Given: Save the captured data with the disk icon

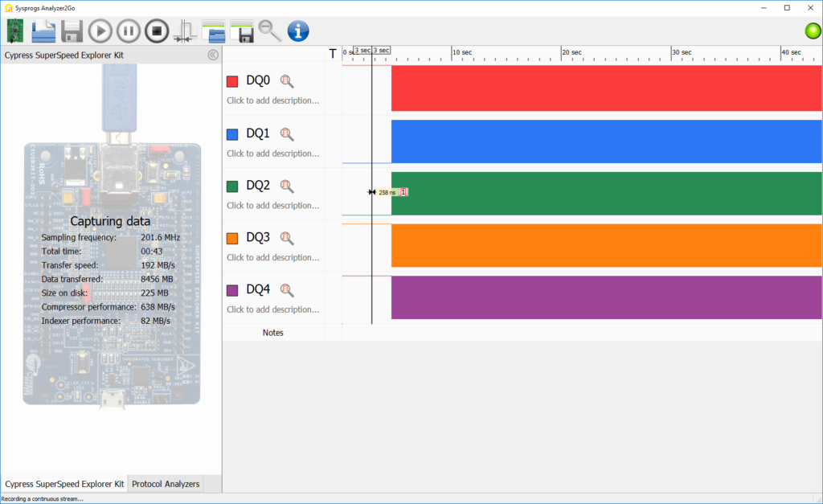Looking at the screenshot, I should coord(71,31).
